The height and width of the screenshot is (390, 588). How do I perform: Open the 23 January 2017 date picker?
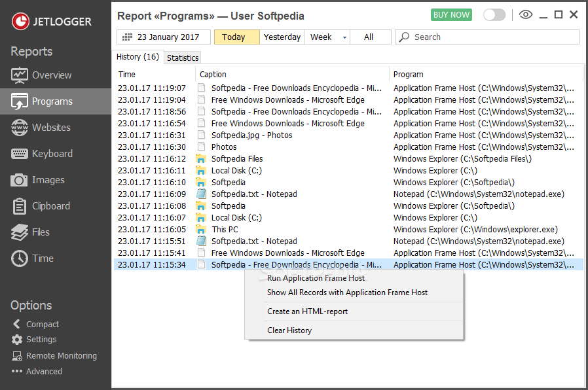pos(164,37)
